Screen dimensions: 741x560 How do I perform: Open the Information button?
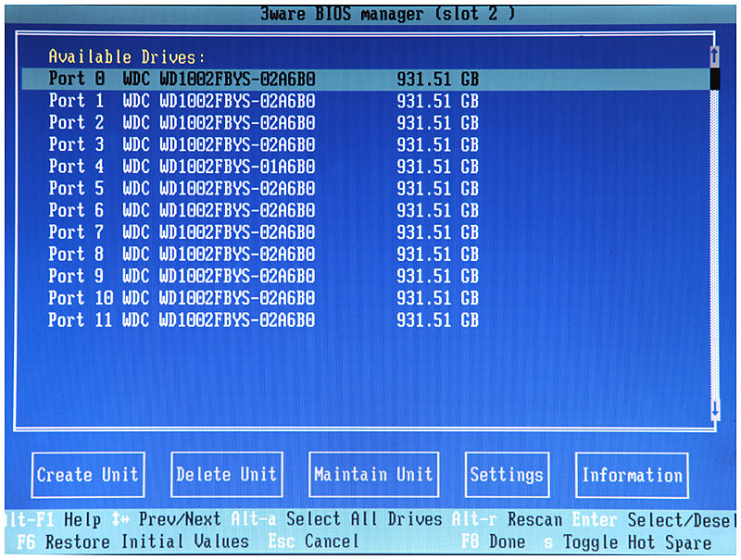point(632,476)
